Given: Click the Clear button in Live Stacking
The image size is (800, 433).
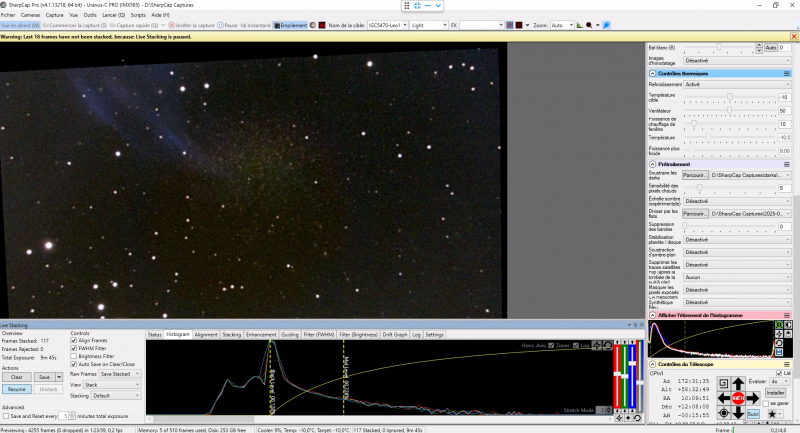Looking at the screenshot, I should pyautogui.click(x=16, y=377).
